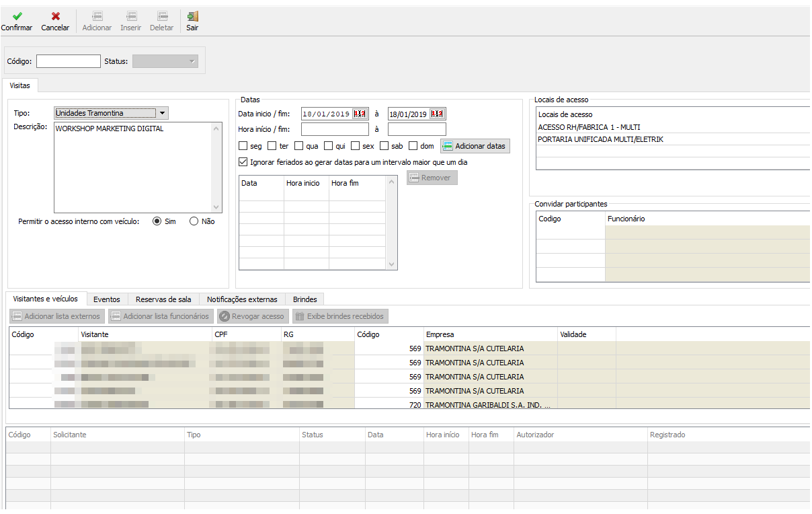Expand the Tipo dropdown list
The height and width of the screenshot is (514, 812).
tap(163, 113)
